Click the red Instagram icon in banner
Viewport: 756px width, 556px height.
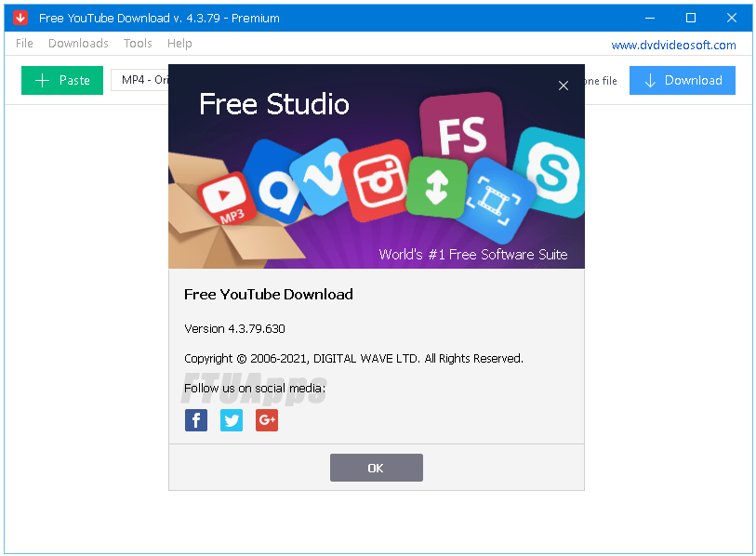point(377,180)
